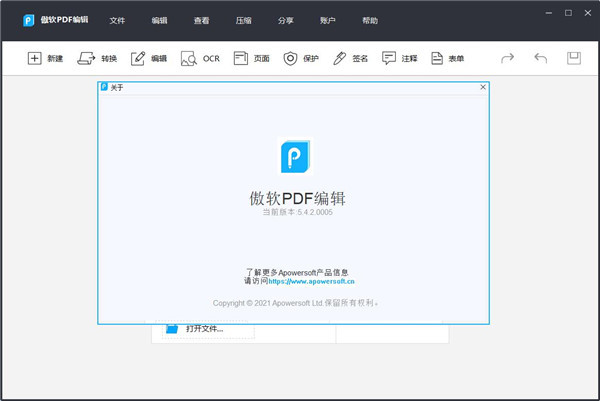Click the 傲软PDF编辑 logo in title bar
Viewport: 600px width, 401px height.
pyautogui.click(x=28, y=20)
